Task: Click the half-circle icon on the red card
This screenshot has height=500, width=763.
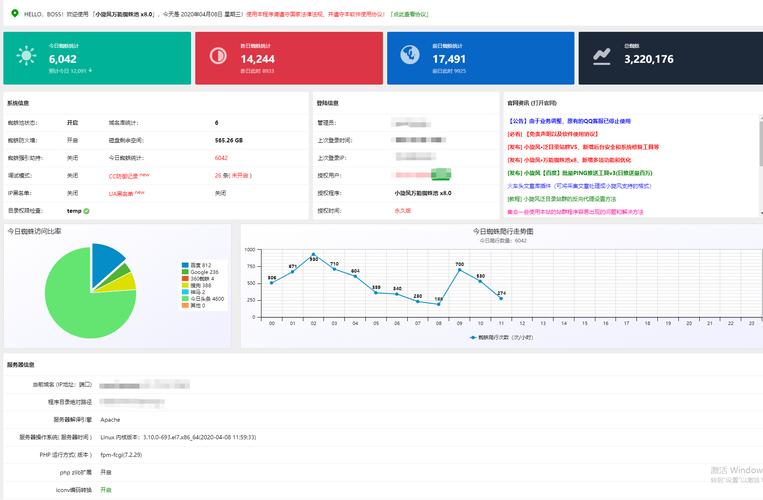Action: click(217, 57)
